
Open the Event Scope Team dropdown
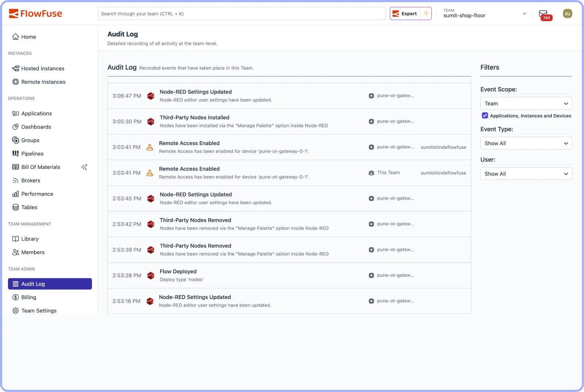tap(526, 104)
